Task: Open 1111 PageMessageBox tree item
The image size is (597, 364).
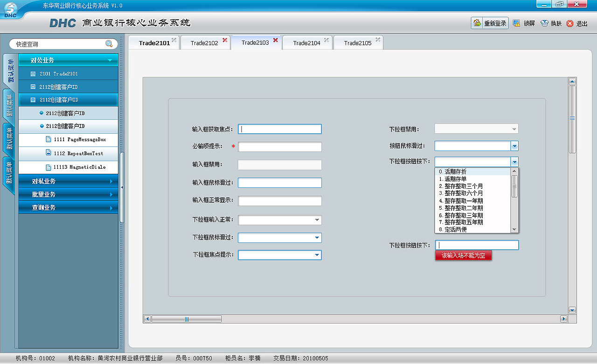Action: (69, 139)
